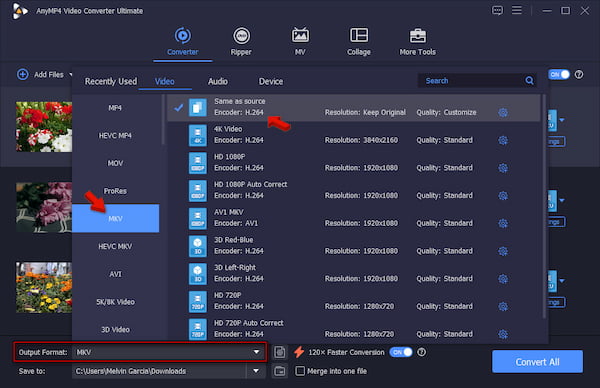Click the preset list scrollbar
600x388 pixels.
(544, 207)
